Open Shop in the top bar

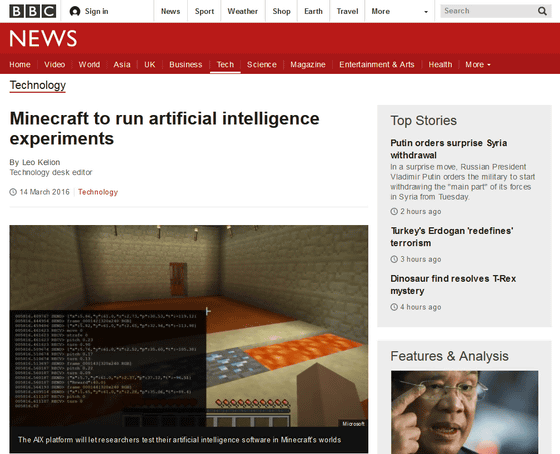pyautogui.click(x=281, y=11)
